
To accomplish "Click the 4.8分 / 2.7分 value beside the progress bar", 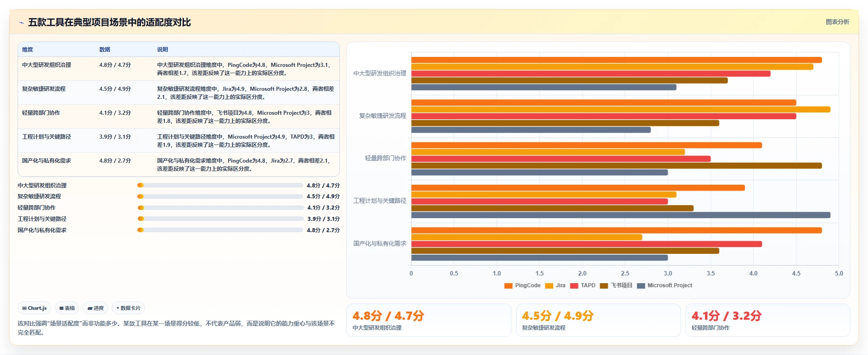I will point(323,230).
